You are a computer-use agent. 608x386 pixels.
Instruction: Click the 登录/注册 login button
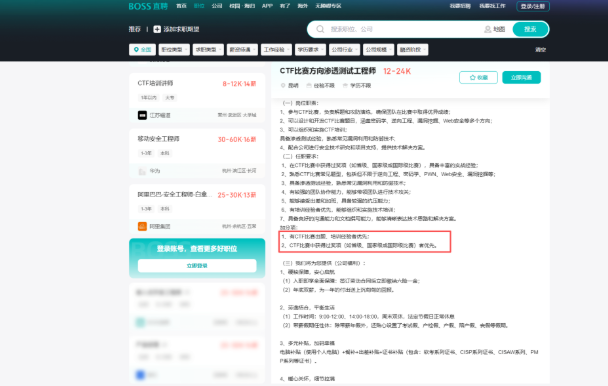pos(533,6)
